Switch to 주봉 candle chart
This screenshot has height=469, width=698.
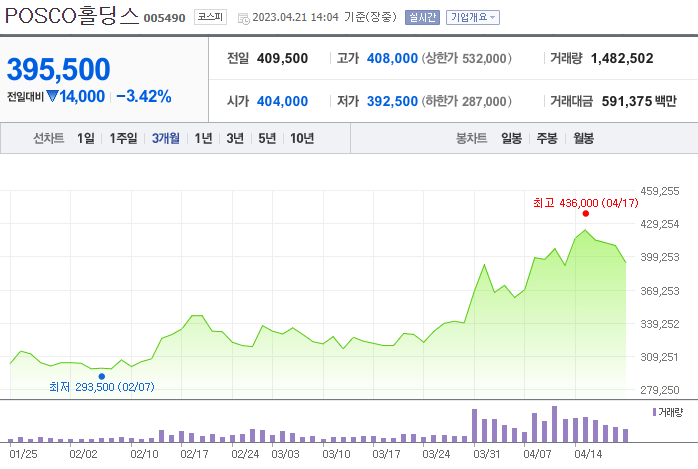547,138
